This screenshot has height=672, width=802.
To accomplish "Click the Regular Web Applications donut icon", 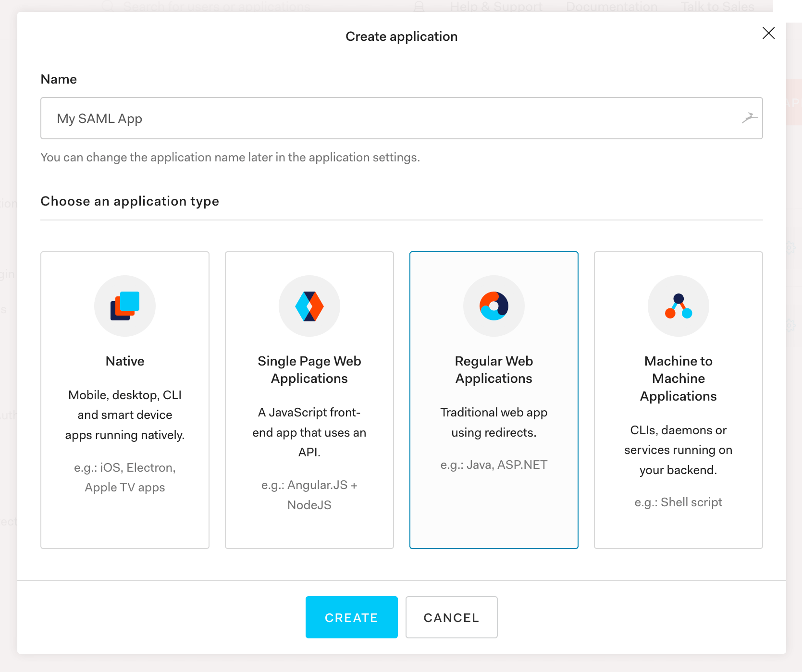I will pyautogui.click(x=494, y=306).
